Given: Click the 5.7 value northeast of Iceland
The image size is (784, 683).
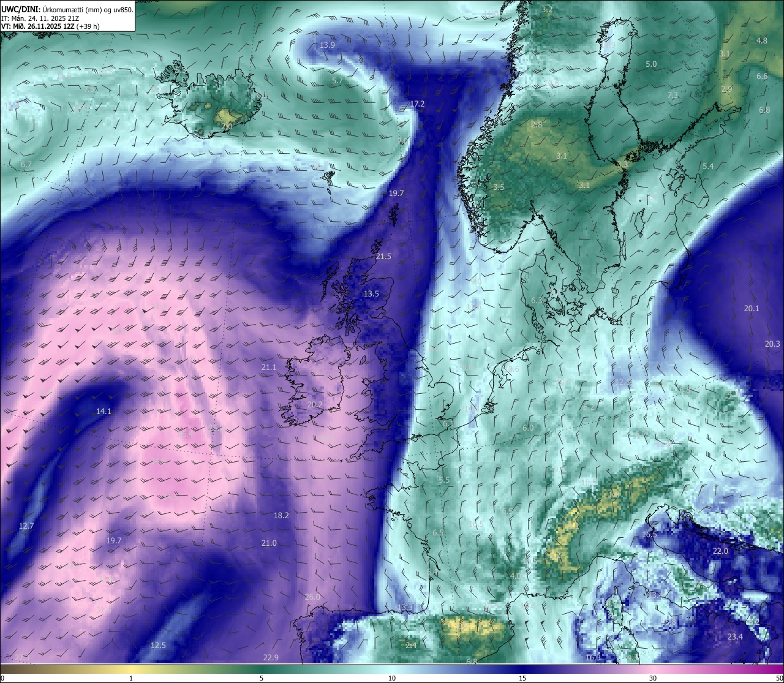Looking at the screenshot, I should pos(337,81).
